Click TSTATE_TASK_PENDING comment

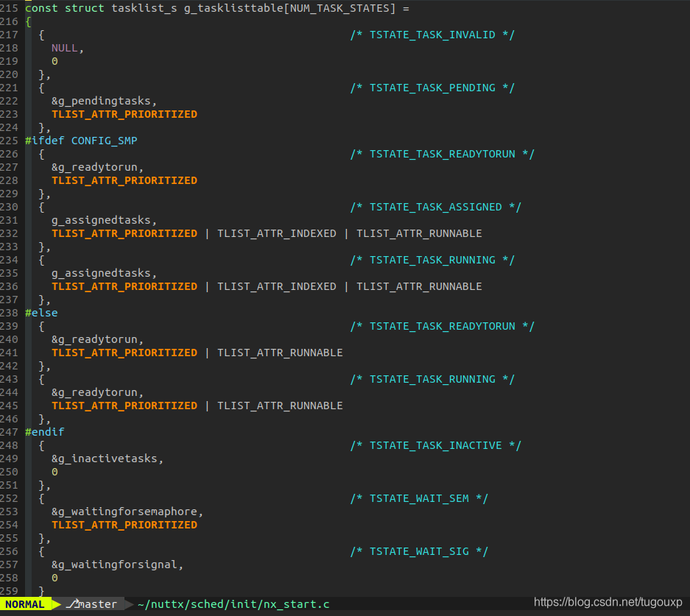(432, 88)
